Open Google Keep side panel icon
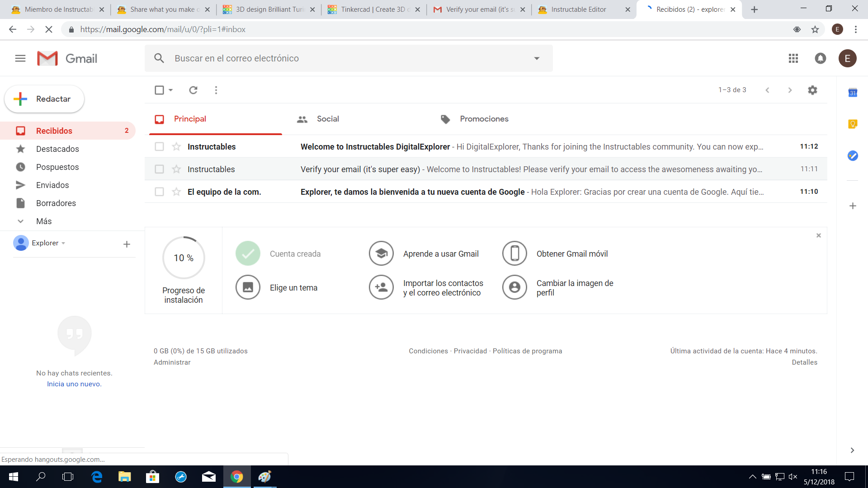This screenshot has height=488, width=868. [853, 124]
